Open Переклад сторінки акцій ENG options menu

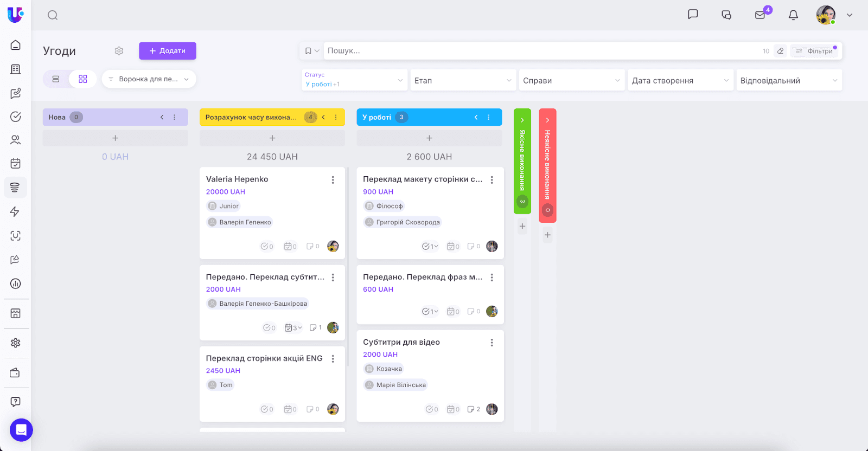333,359
